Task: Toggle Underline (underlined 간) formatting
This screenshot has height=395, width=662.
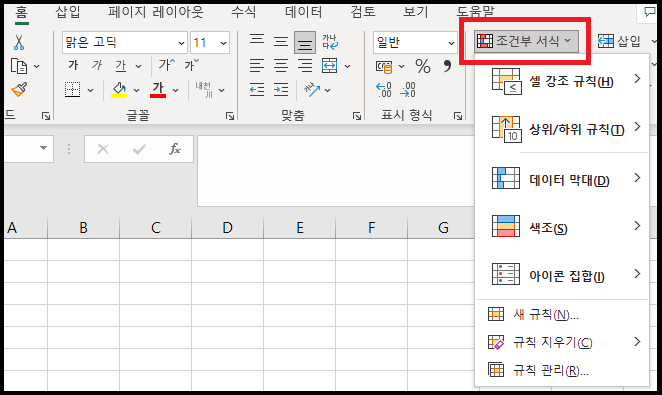Action: [121, 65]
